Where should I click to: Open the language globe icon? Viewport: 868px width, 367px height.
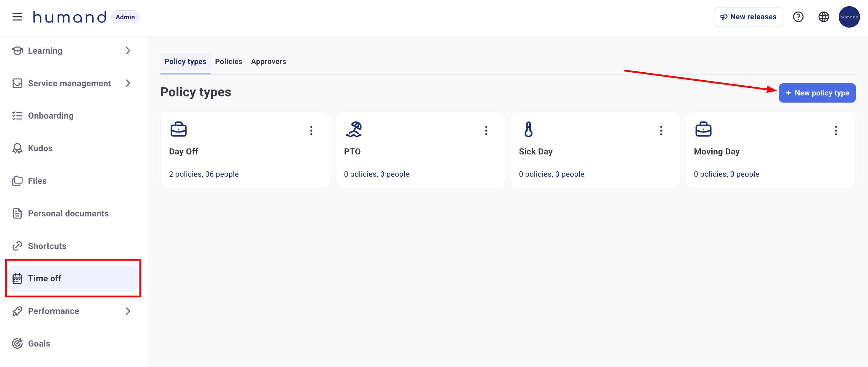click(x=824, y=17)
